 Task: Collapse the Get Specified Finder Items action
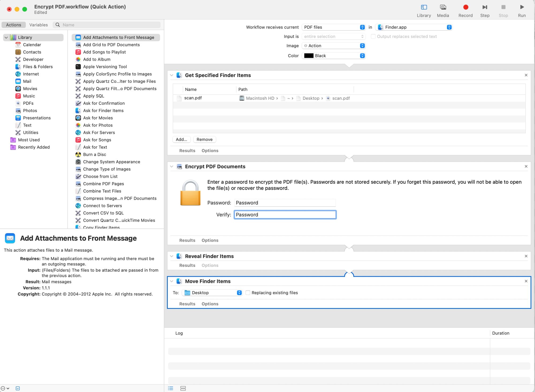tap(172, 75)
